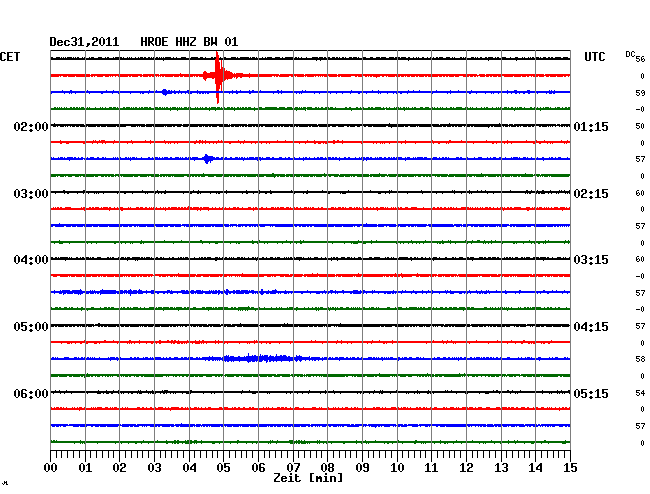Click the "04:15" UTC row label
650x494 pixels.
click(591, 327)
